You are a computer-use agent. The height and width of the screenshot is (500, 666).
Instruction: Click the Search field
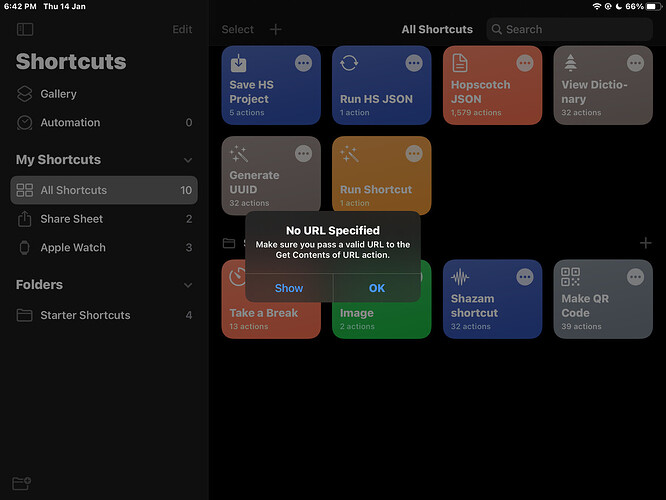570,30
